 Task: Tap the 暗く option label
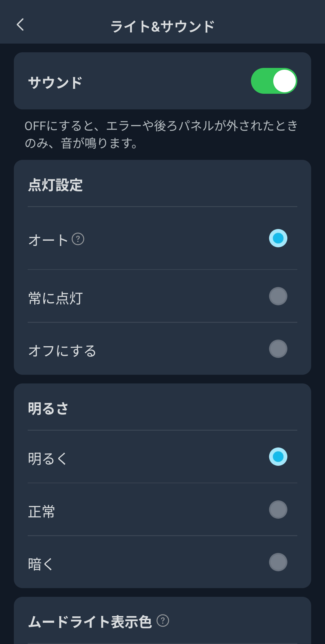[41, 564]
